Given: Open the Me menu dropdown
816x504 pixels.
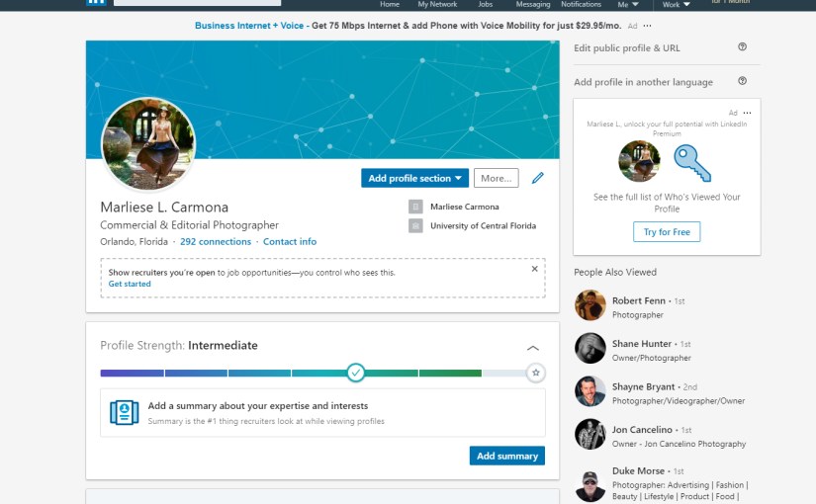Looking at the screenshot, I should tap(628, 4).
